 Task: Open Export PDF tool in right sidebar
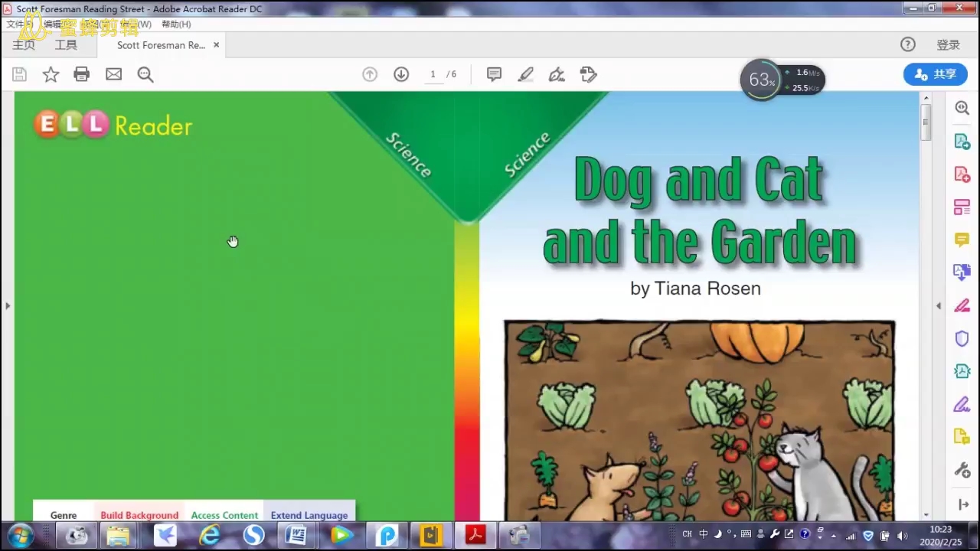pyautogui.click(x=962, y=142)
